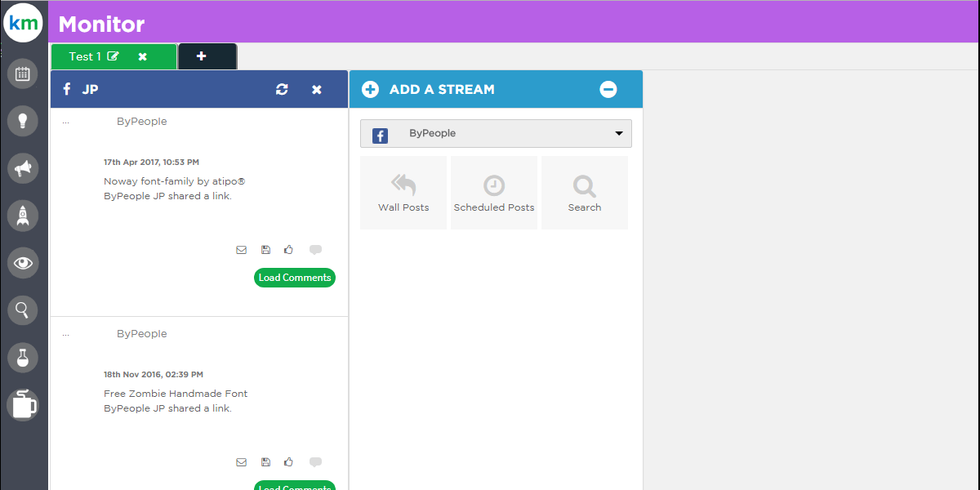Click the save icon on the Noway post
The width and height of the screenshot is (980, 490).
pos(265,250)
